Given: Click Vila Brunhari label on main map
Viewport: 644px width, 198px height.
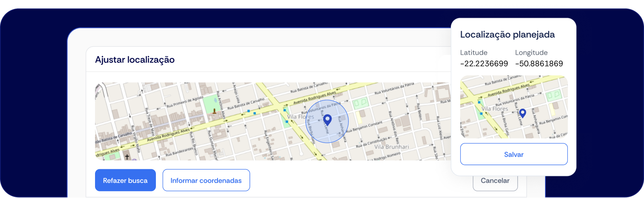Looking at the screenshot, I should click(x=392, y=147).
